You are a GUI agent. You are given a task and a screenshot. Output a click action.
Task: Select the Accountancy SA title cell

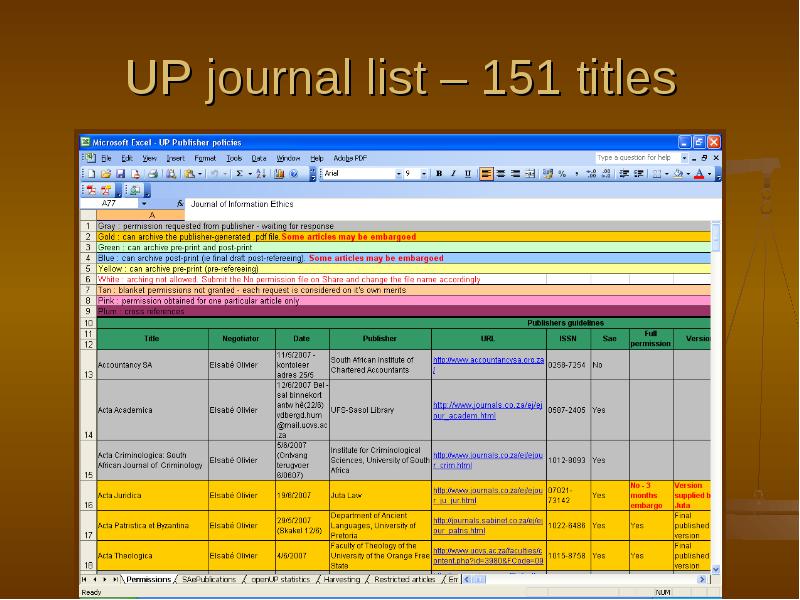153,365
